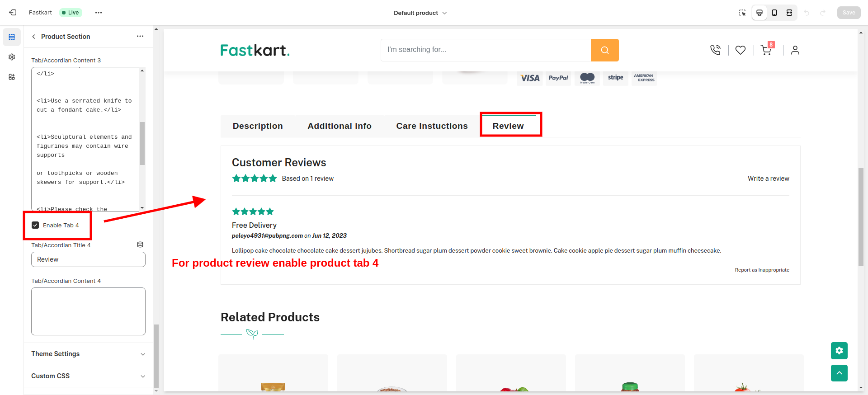Open the theme settings gear in left sidebar
The image size is (868, 395).
(x=12, y=57)
